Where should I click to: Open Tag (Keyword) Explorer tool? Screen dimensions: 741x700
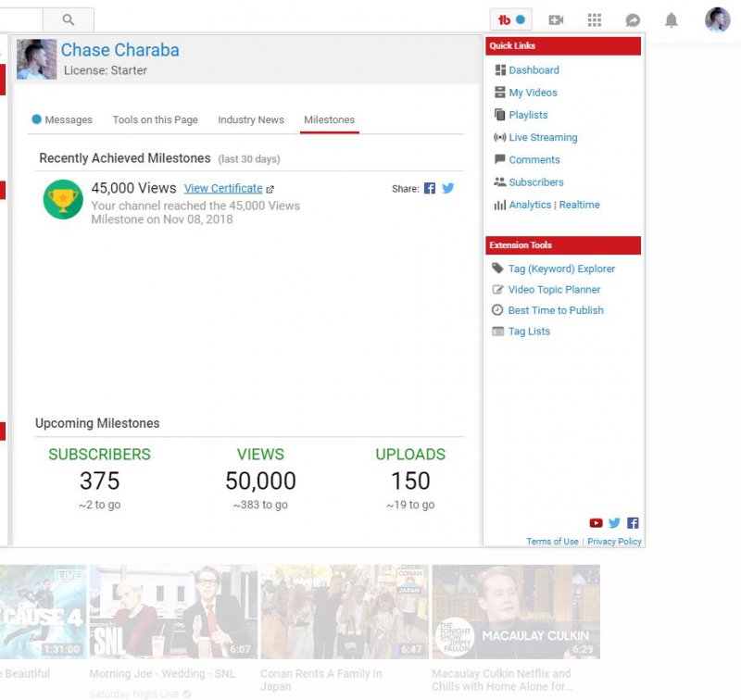pos(561,269)
